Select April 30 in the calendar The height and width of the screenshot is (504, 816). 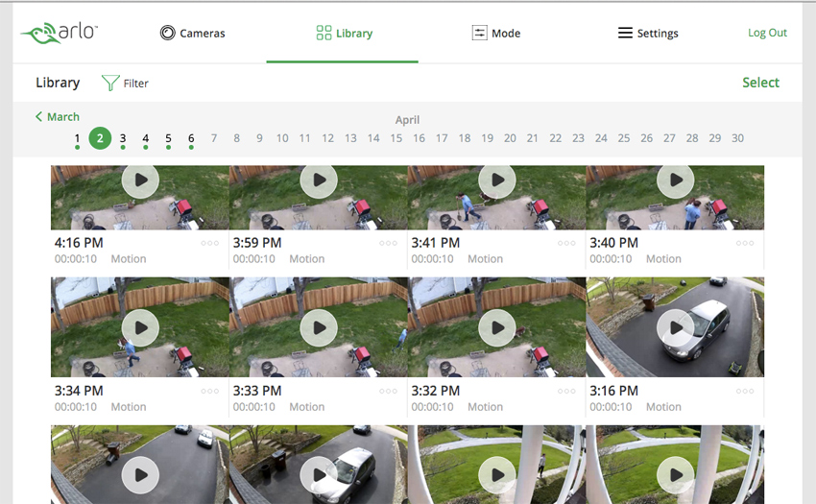pos(737,138)
